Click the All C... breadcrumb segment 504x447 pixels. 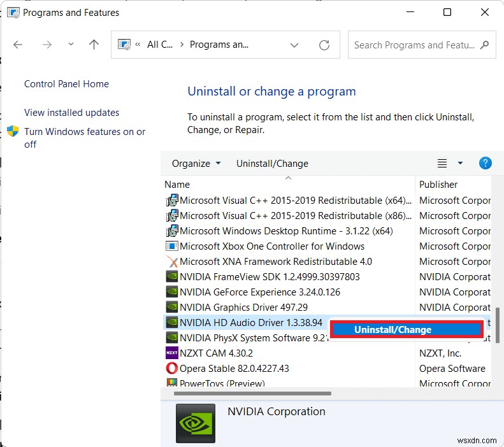[x=160, y=45]
